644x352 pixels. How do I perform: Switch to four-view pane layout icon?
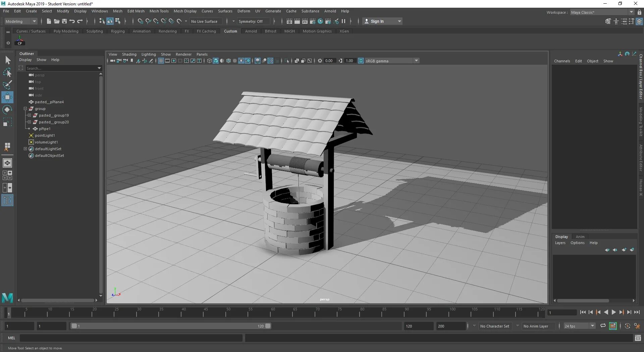point(7,175)
